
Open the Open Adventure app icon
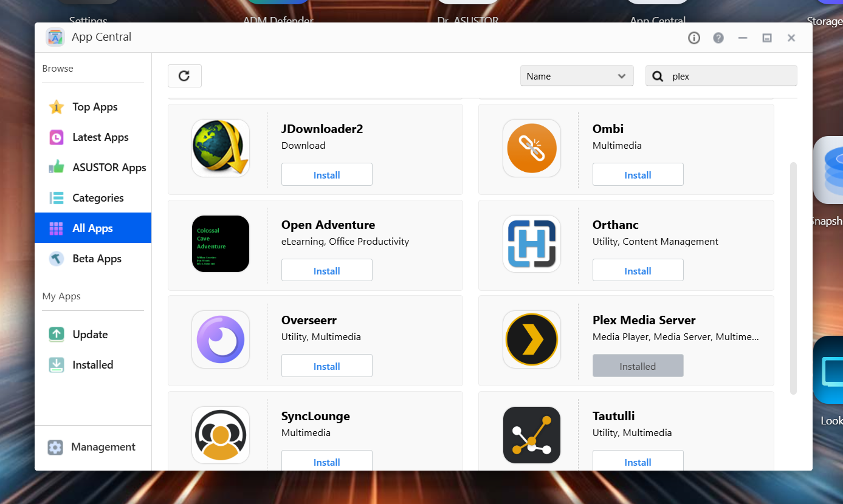click(x=221, y=244)
